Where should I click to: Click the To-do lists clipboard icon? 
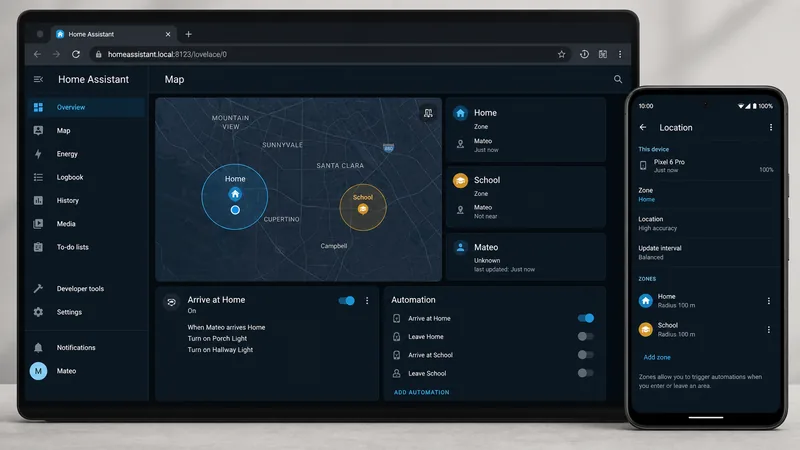[38, 247]
